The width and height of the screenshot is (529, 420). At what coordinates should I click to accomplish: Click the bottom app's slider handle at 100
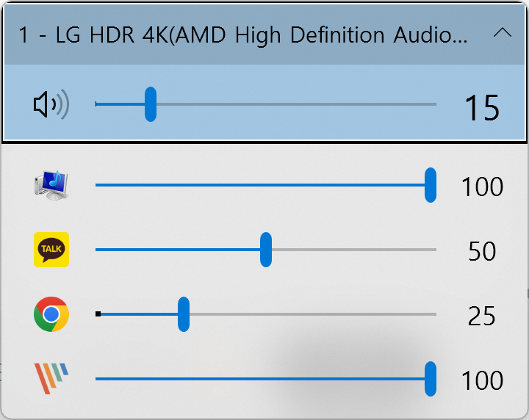[431, 379]
